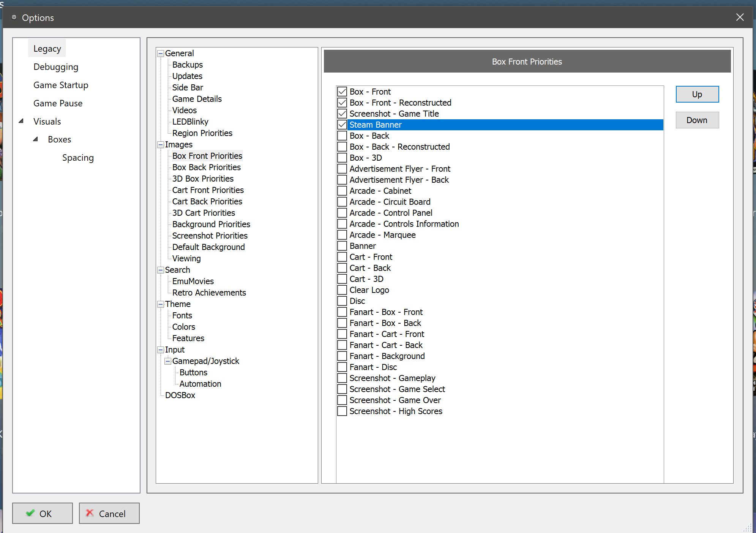Cancel the Options dialog

click(x=109, y=513)
